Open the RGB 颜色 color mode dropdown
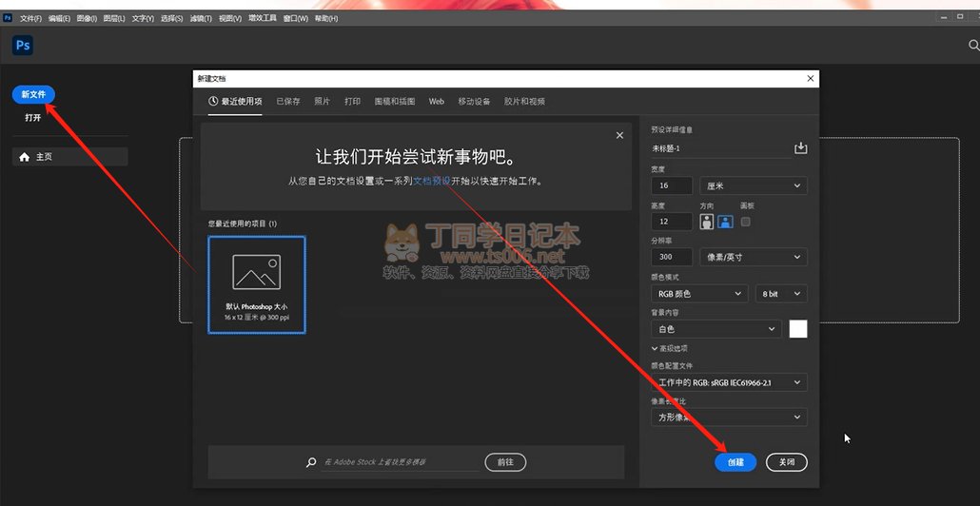Viewport: 980px width, 506px height. 699,294
